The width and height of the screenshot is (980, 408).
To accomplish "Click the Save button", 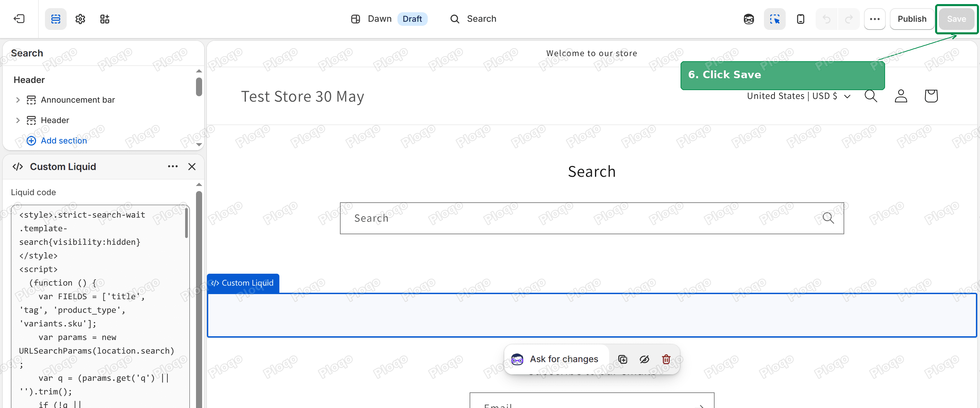I will 957,19.
